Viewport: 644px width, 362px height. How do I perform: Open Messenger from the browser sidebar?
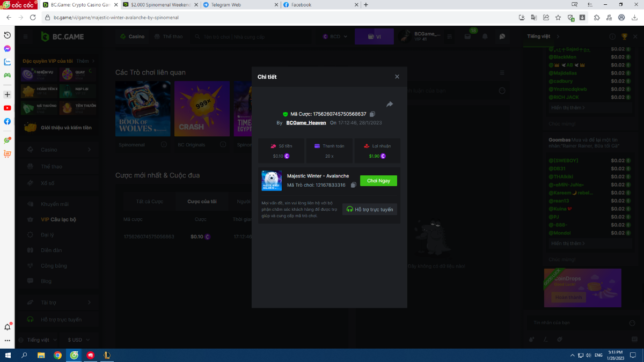click(x=8, y=48)
